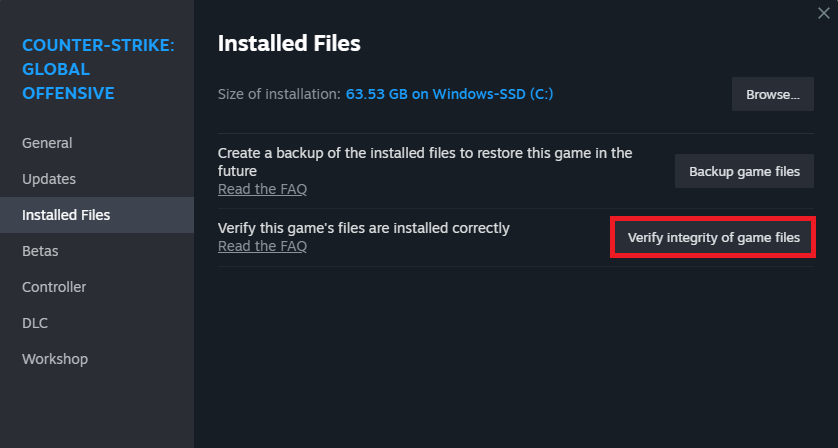This screenshot has width=838, height=448.
Task: Open the Controller tab
Action: (54, 287)
